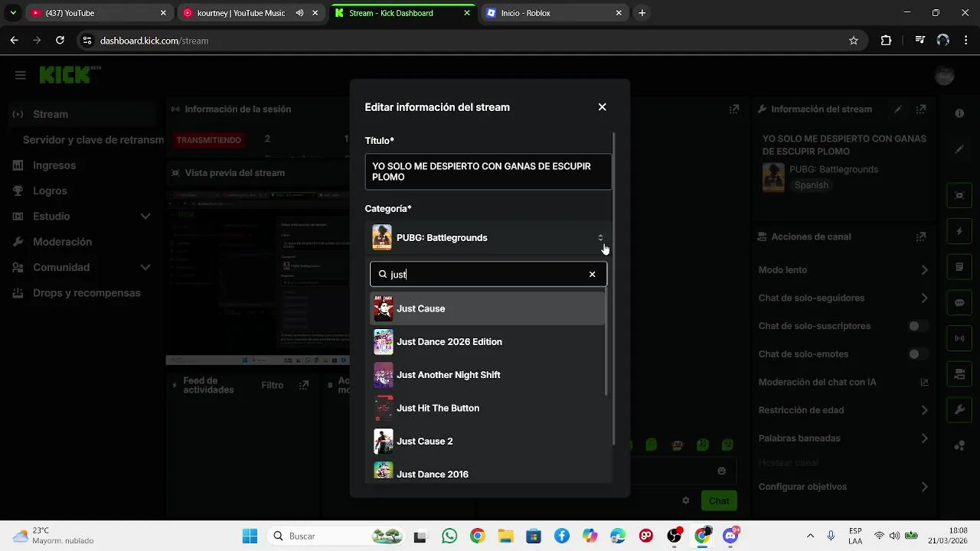
Task: Toggle the broadcast signal panel icon
Action: click(x=959, y=338)
